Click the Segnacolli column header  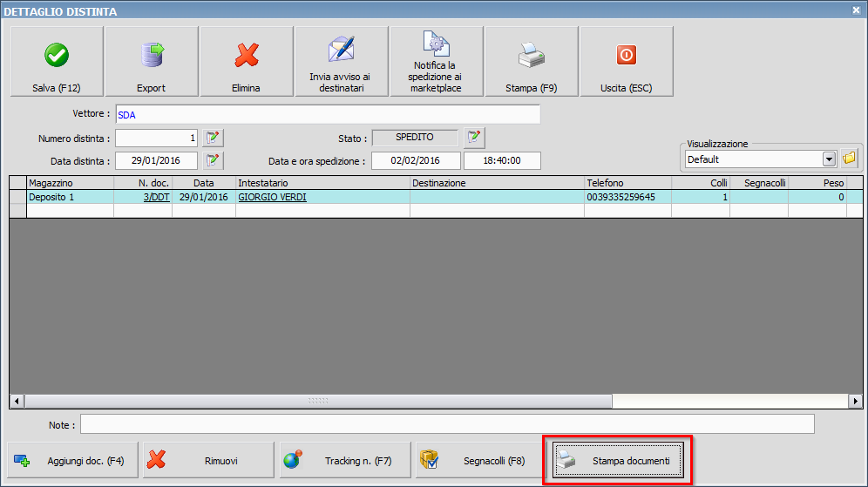tap(758, 183)
